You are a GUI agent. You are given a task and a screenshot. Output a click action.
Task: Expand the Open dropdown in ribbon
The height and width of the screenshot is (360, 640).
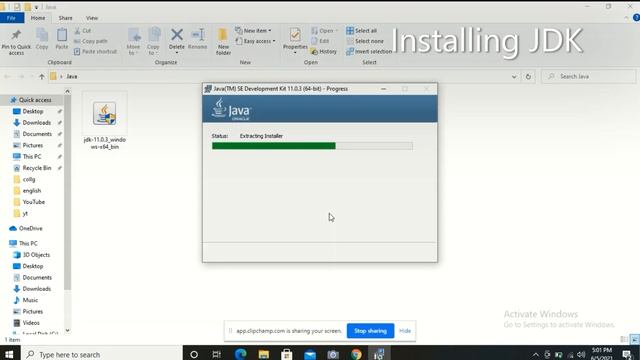325,31
